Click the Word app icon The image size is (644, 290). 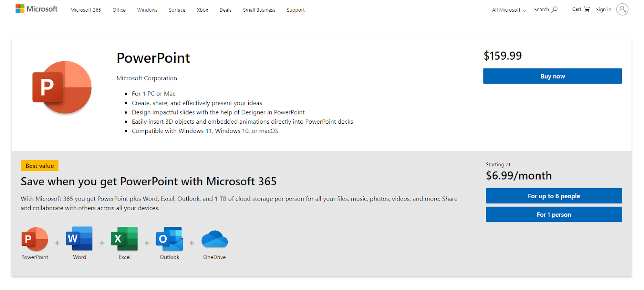click(x=79, y=238)
